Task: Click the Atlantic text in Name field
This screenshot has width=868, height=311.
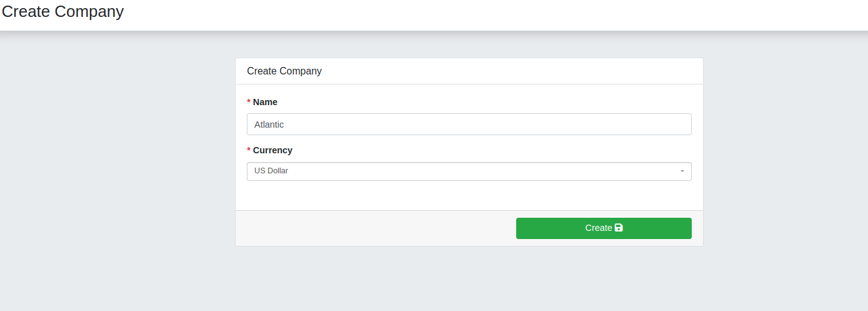Action: (x=269, y=125)
